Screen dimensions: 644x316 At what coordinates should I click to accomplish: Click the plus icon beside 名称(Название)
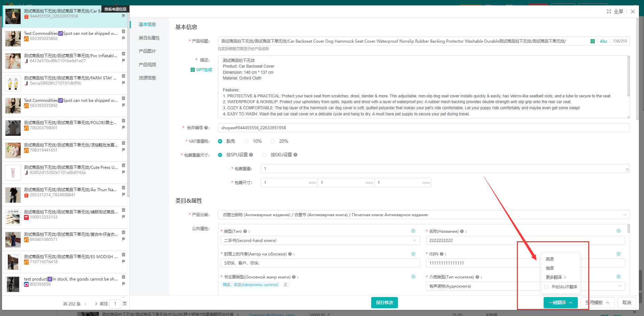(x=618, y=231)
